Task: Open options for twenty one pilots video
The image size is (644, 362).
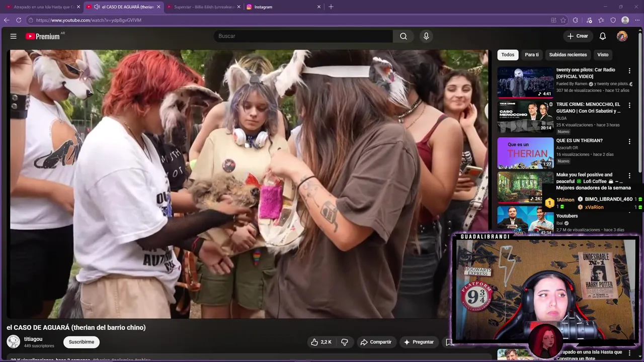Action: point(629,71)
